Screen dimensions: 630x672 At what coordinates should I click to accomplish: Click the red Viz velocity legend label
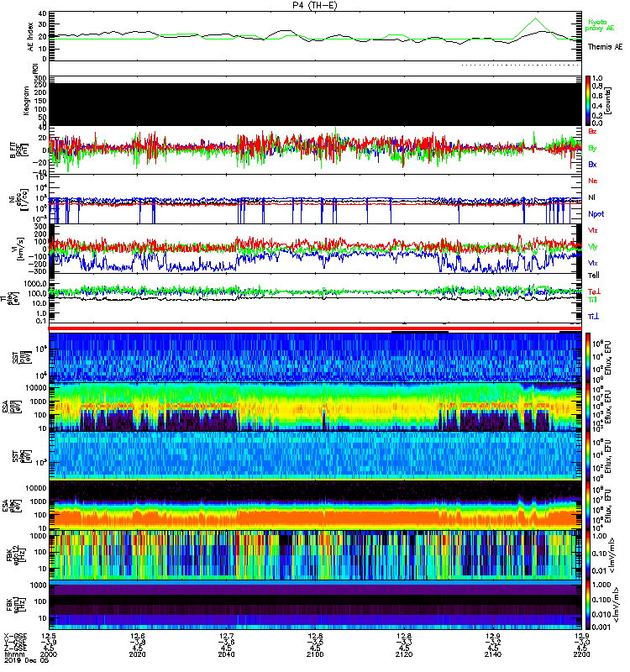click(x=593, y=230)
